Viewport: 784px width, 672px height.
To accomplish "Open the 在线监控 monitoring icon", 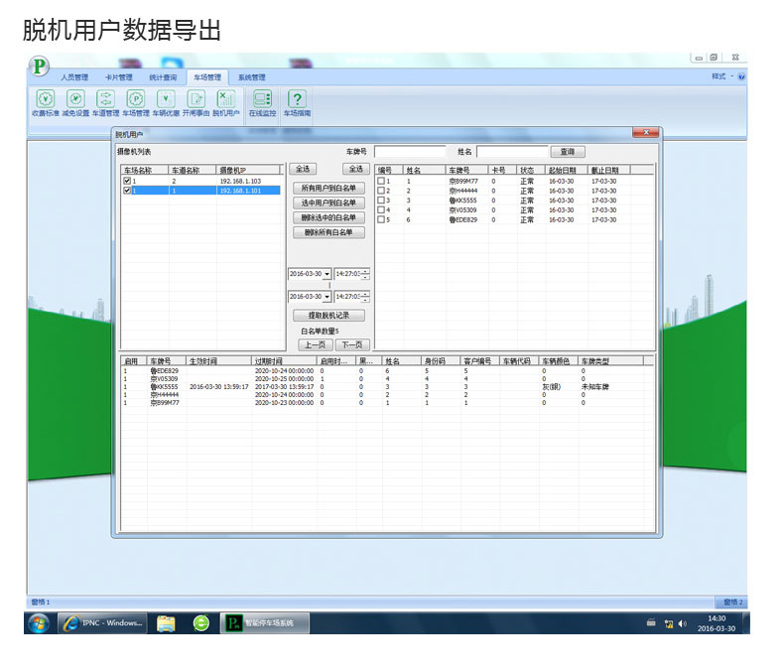I will click(262, 98).
